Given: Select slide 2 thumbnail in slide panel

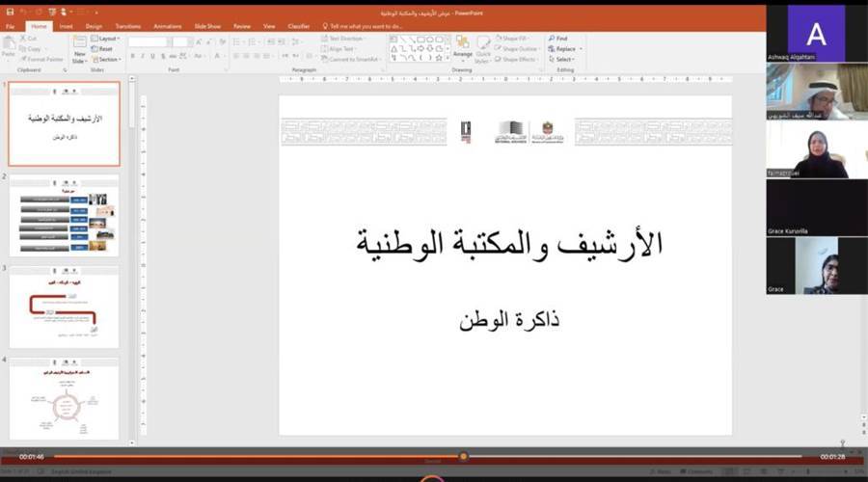Looking at the screenshot, I should coord(65,216).
